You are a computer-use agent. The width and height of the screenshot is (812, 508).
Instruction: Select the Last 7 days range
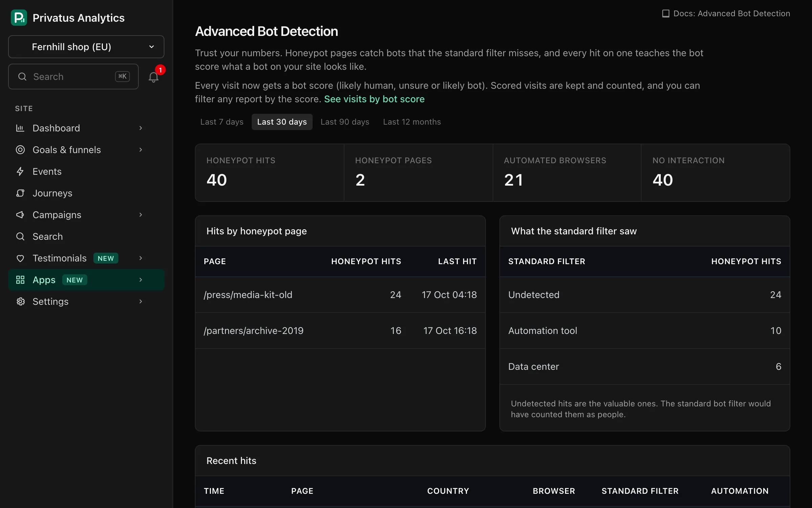222,122
